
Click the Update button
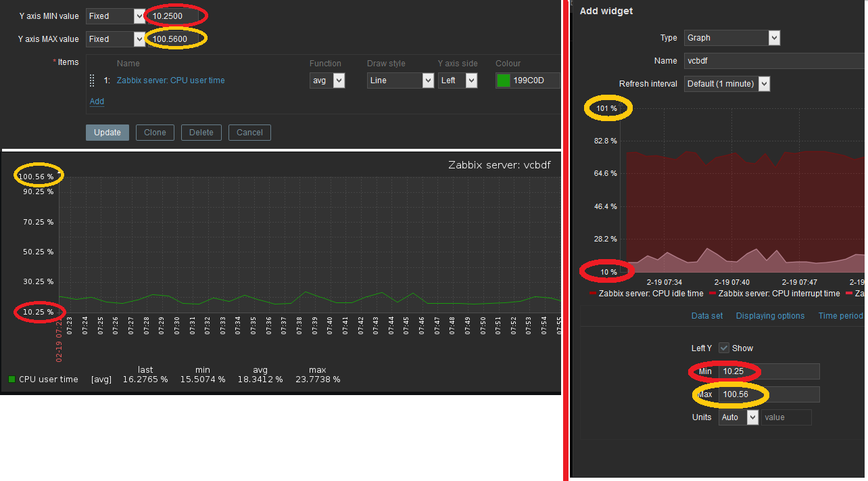[107, 133]
